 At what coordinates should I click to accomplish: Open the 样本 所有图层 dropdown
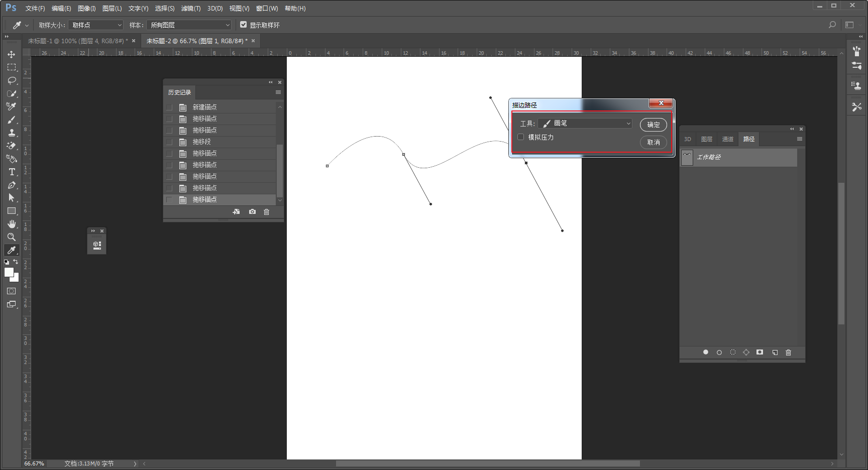[x=189, y=25]
